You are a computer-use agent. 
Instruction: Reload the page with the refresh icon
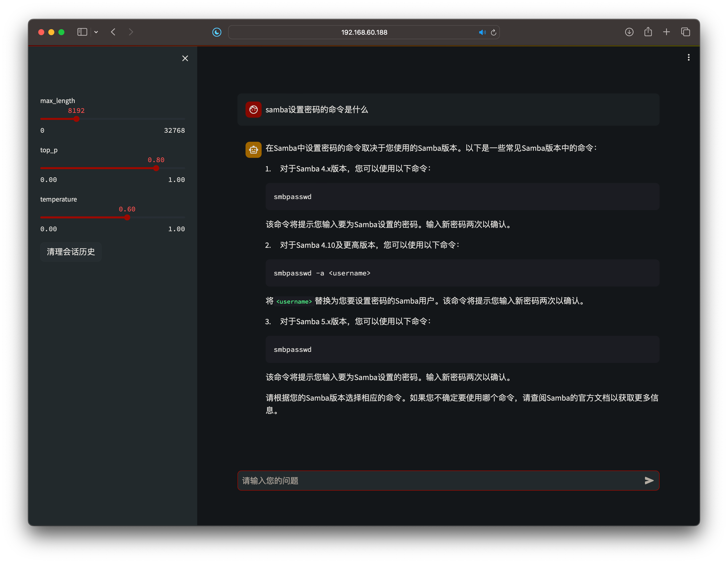tap(494, 32)
